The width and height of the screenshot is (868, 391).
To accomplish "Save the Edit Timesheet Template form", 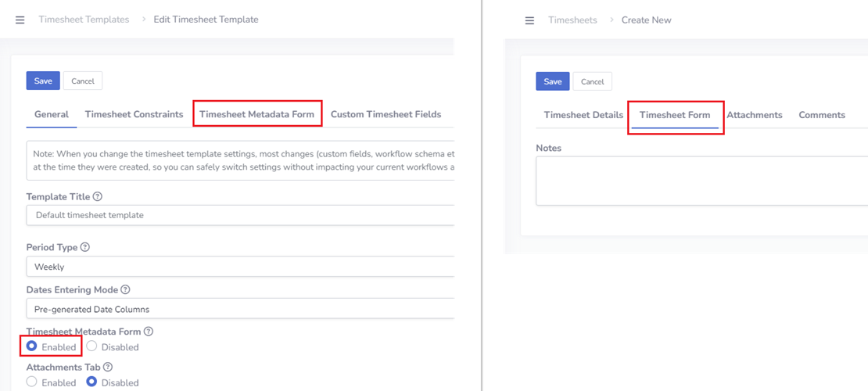I will point(43,81).
